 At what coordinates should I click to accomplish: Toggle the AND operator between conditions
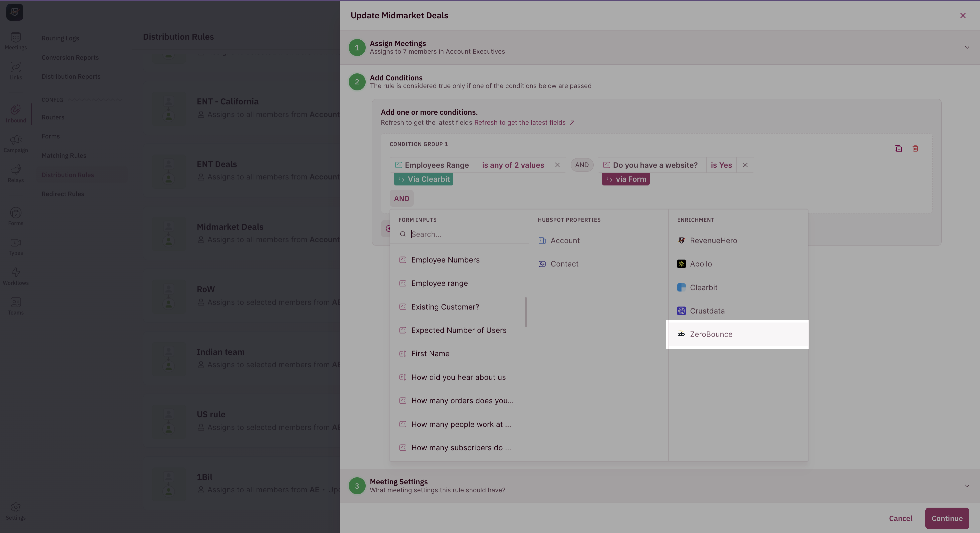[x=582, y=165]
